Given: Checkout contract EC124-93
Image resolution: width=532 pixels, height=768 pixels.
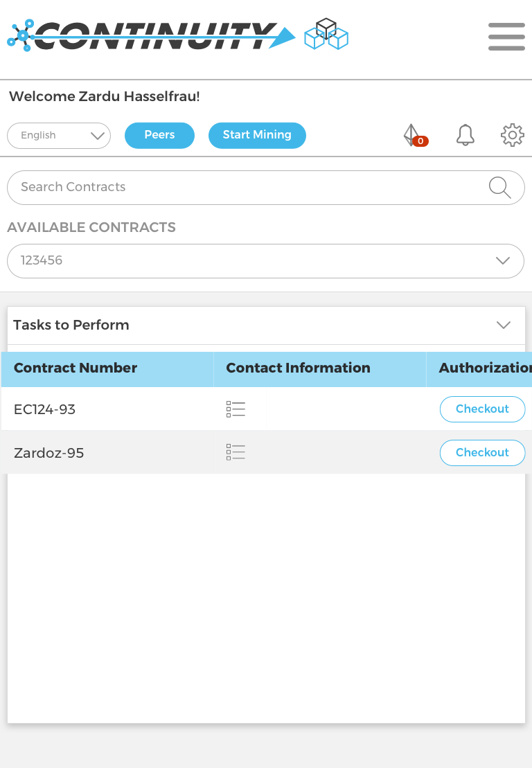Looking at the screenshot, I should pos(483,409).
